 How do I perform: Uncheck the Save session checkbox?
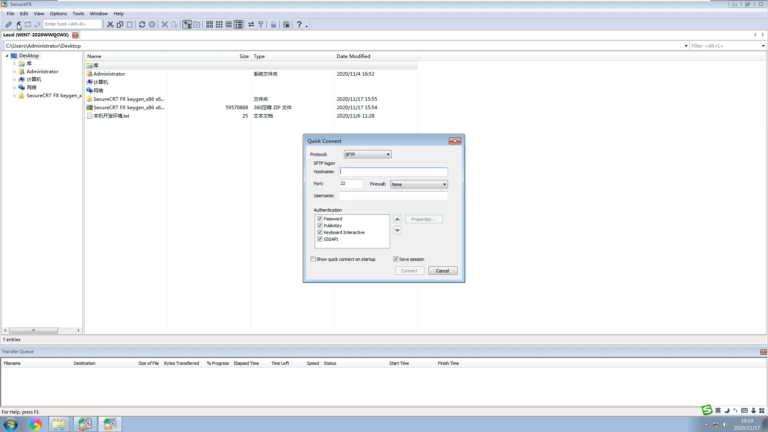coord(396,259)
